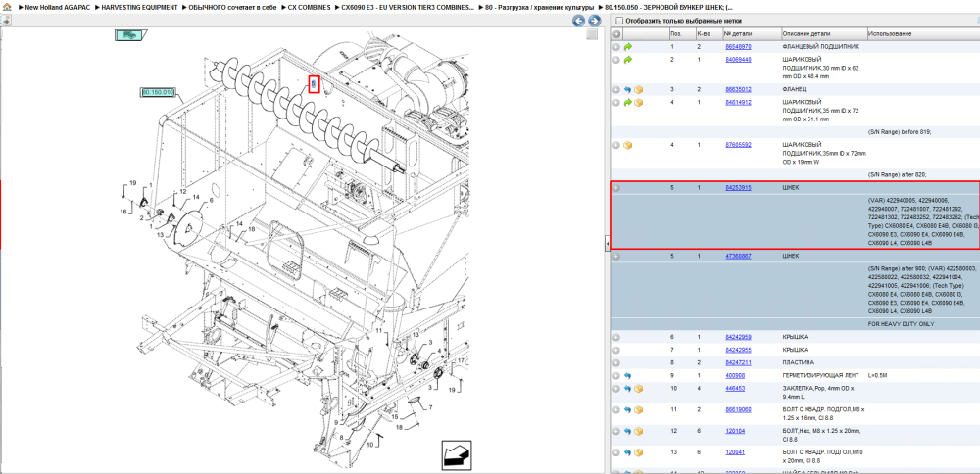
Task: Click the box icon for part 84814912
Action: point(639,103)
